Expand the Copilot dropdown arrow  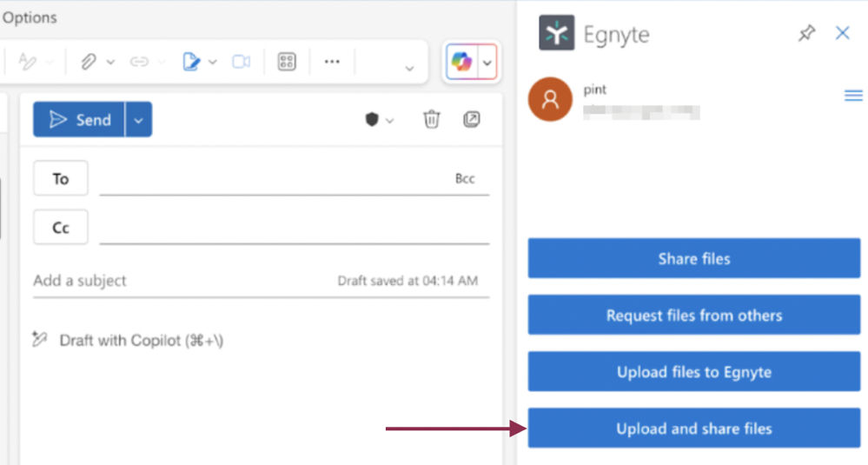[487, 63]
